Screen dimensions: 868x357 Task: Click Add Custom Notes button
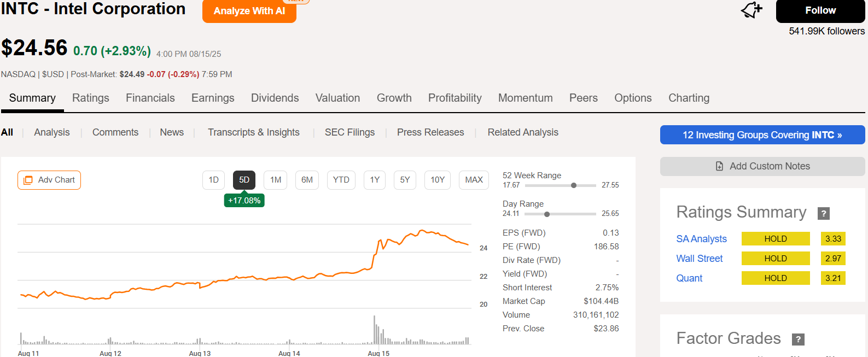(762, 166)
